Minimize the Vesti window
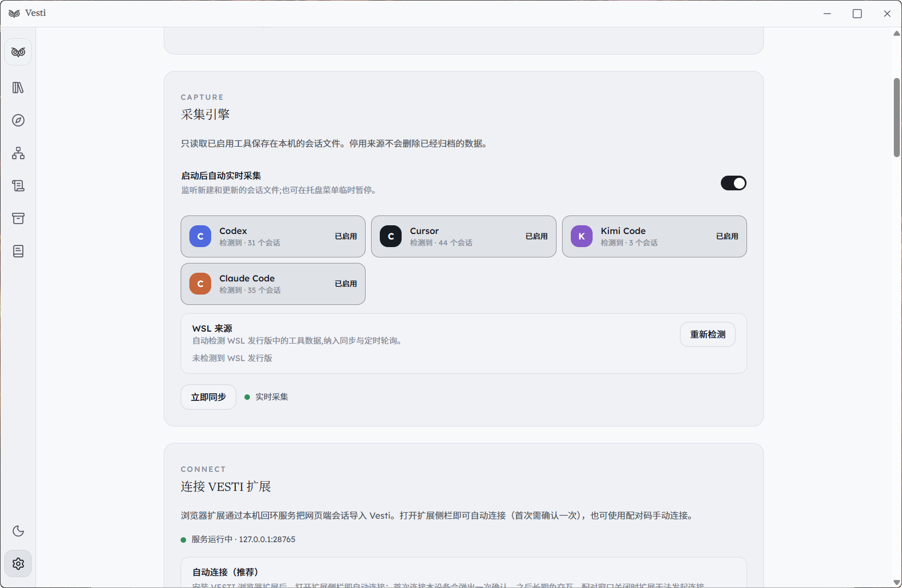Screen dimensions: 902x588 (x=827, y=14)
